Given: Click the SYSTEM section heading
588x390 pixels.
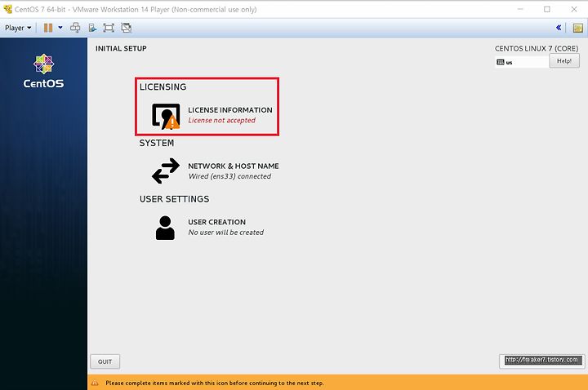Looking at the screenshot, I should click(156, 143).
